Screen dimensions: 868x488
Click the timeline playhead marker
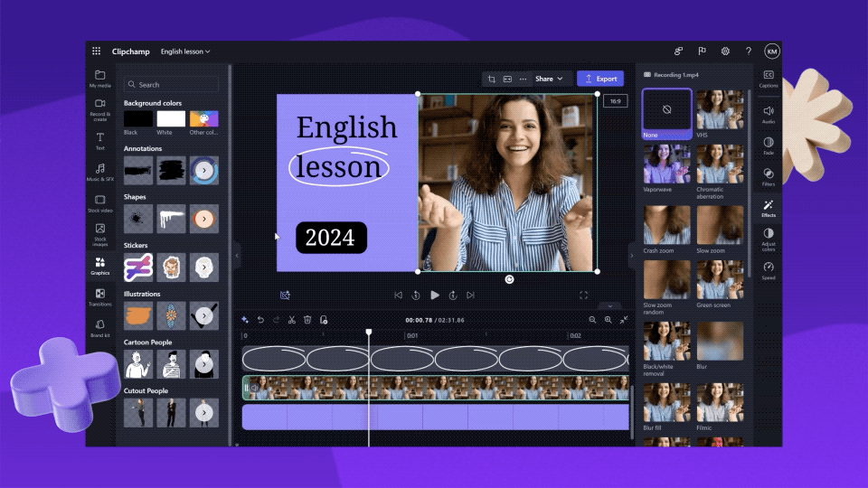(369, 332)
